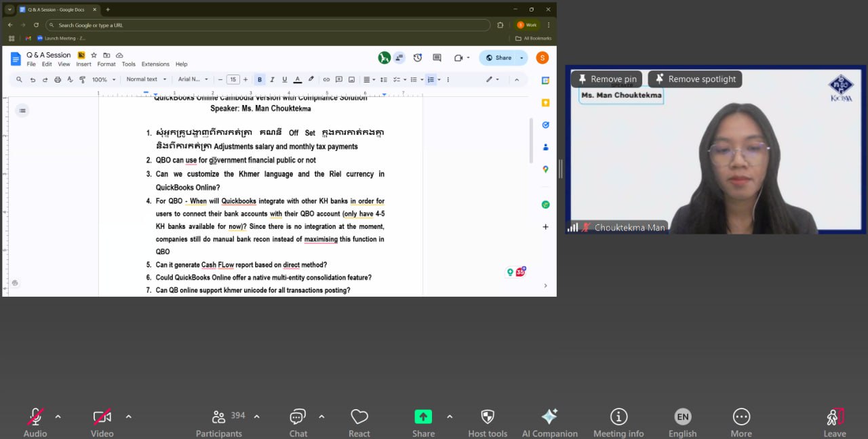Star the Q & A Session document
The image size is (868, 439).
pos(94,55)
